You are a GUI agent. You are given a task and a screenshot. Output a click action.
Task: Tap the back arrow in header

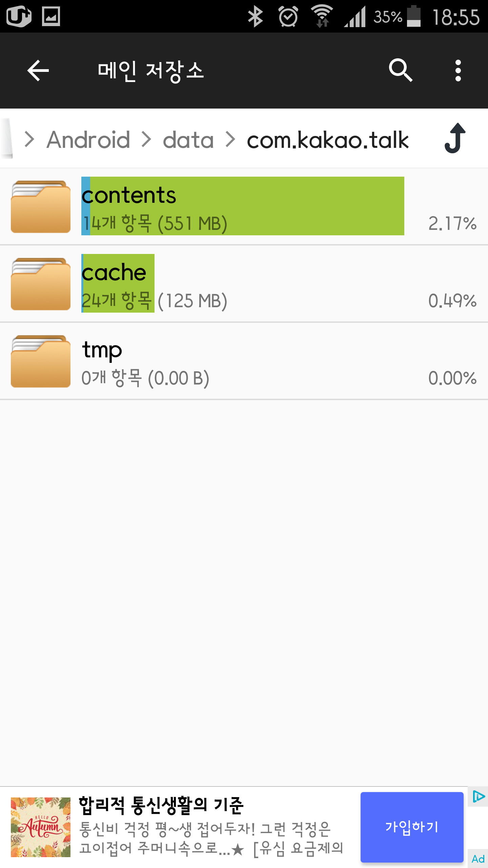tap(38, 71)
